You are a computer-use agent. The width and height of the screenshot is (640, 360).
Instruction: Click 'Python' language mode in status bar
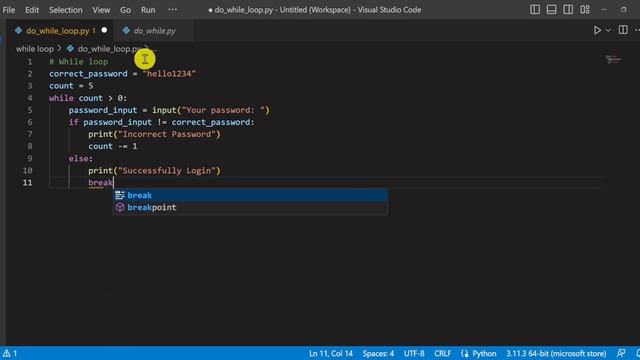484,353
